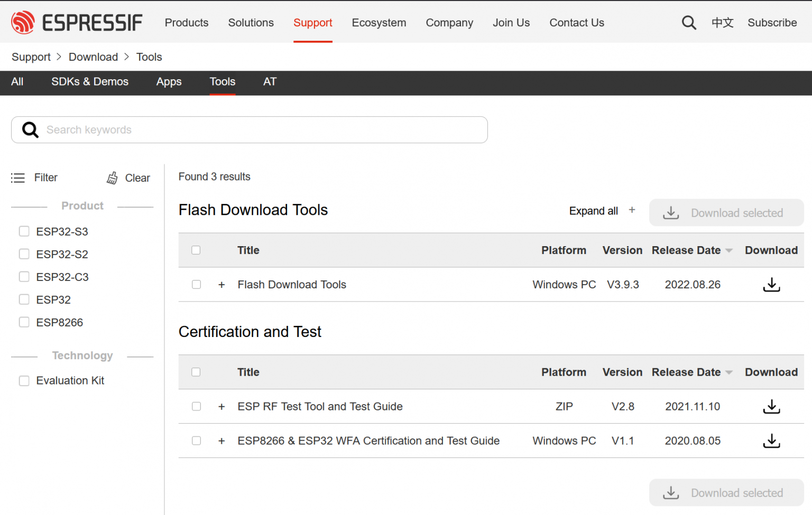
Task: Open the Ecosystem menu
Action: click(x=379, y=22)
